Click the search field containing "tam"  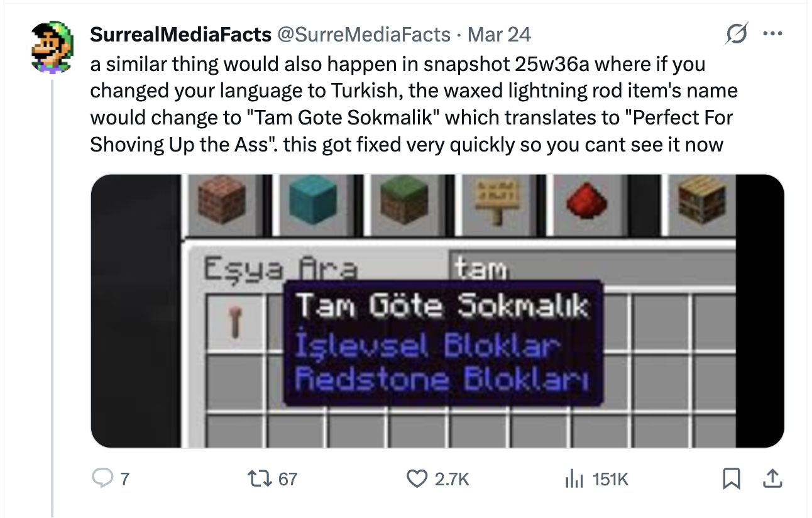point(591,269)
